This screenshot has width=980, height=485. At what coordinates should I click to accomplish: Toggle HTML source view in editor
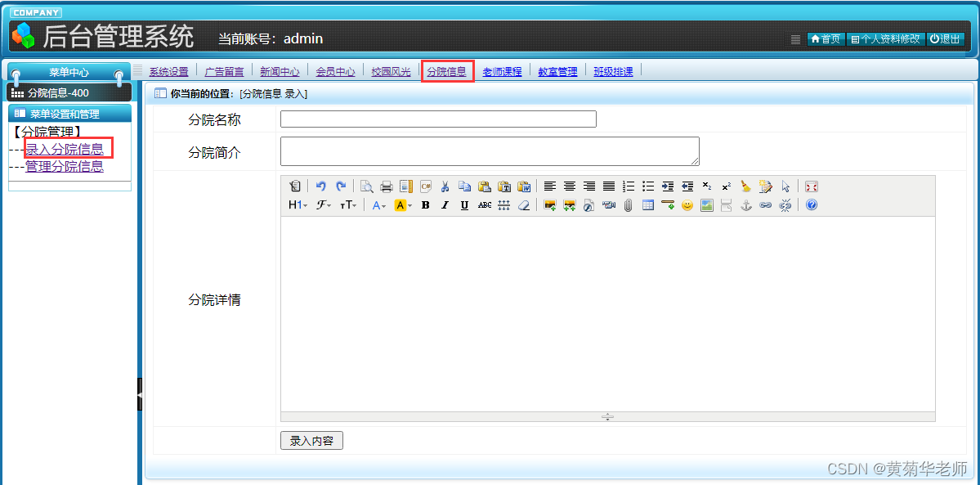(x=296, y=186)
